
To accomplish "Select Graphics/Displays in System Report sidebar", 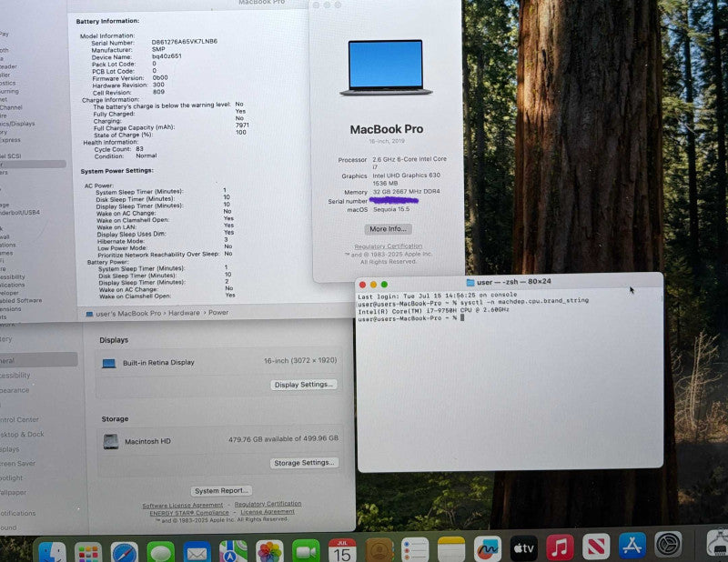I will click(x=17, y=124).
